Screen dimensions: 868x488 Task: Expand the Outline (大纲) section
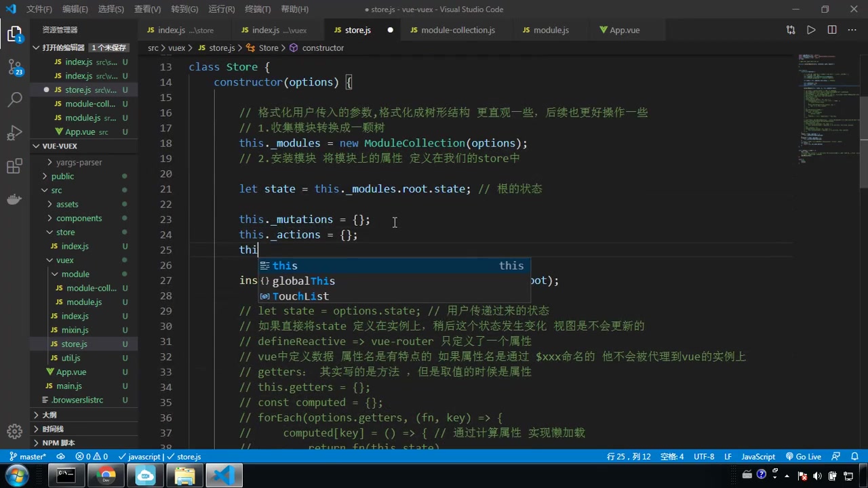point(85,415)
